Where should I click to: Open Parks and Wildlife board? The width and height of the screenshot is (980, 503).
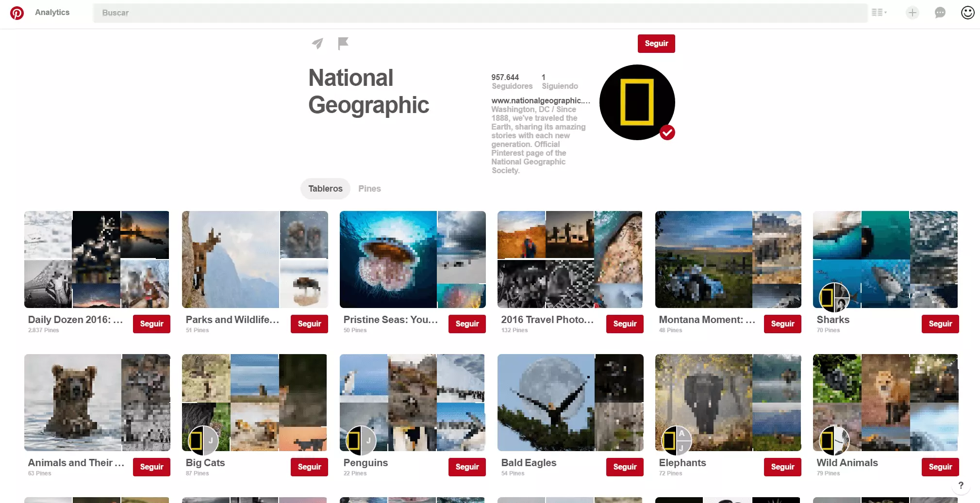[255, 260]
